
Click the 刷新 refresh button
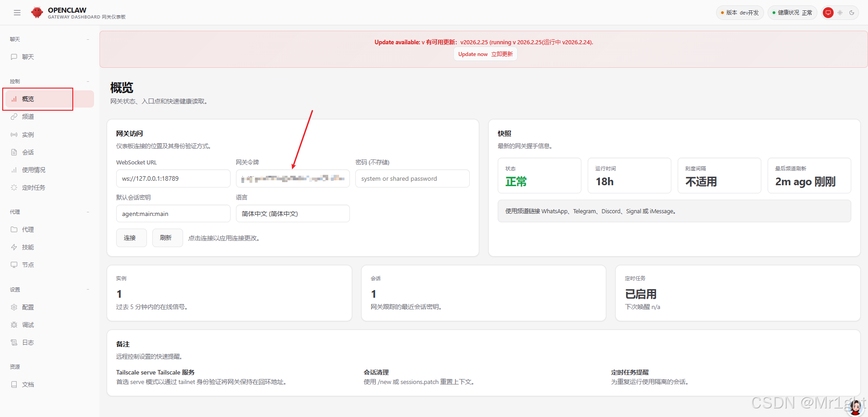click(x=167, y=238)
